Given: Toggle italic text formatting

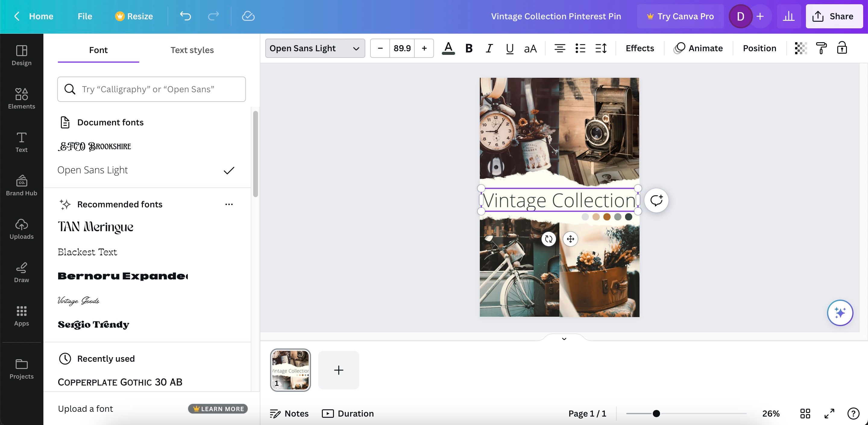Looking at the screenshot, I should pos(489,48).
